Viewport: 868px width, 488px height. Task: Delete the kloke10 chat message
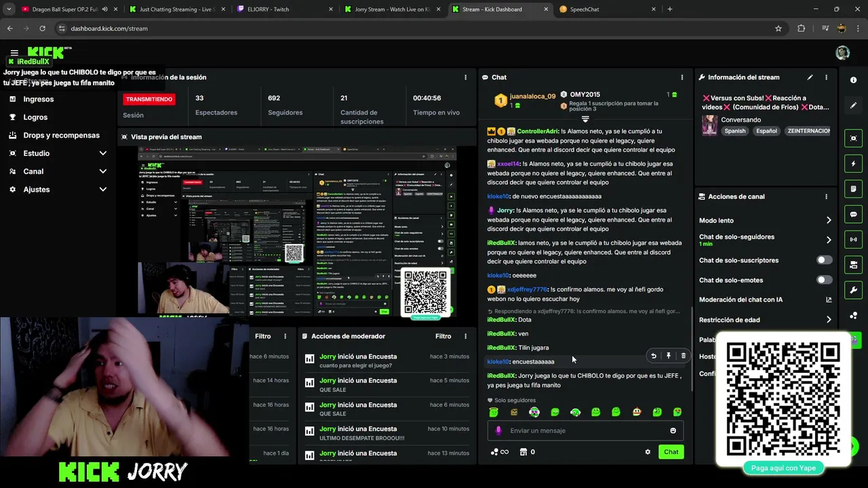click(683, 356)
